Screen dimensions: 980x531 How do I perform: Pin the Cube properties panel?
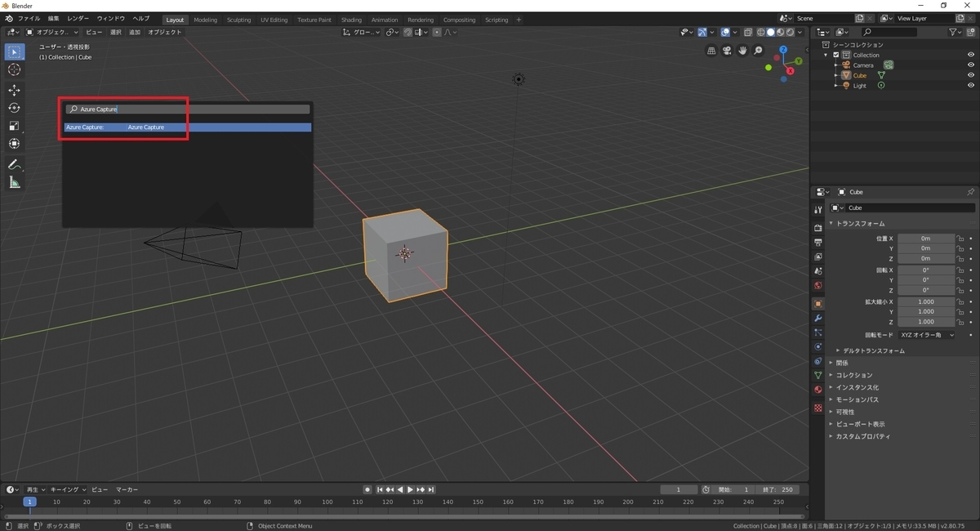click(x=970, y=192)
